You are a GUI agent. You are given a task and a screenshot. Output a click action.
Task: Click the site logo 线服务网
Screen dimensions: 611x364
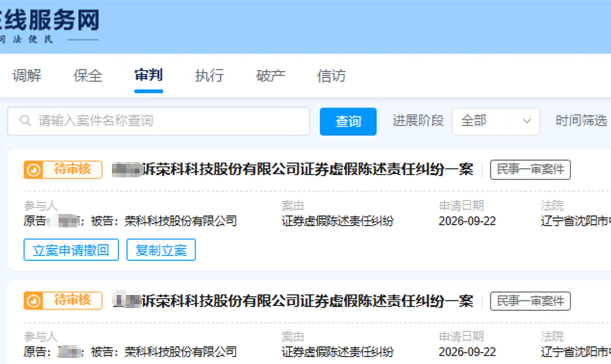[50, 20]
